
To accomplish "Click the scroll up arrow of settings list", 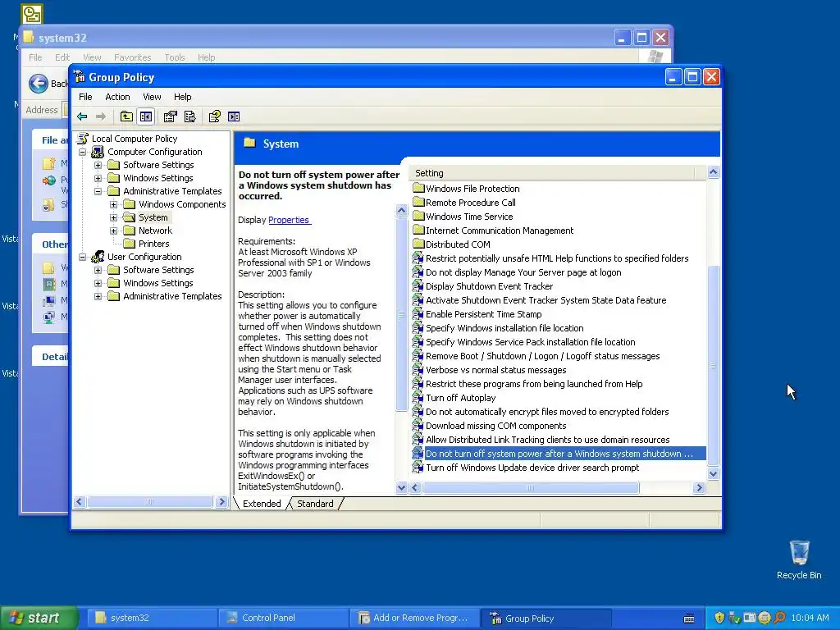I will pos(713,172).
